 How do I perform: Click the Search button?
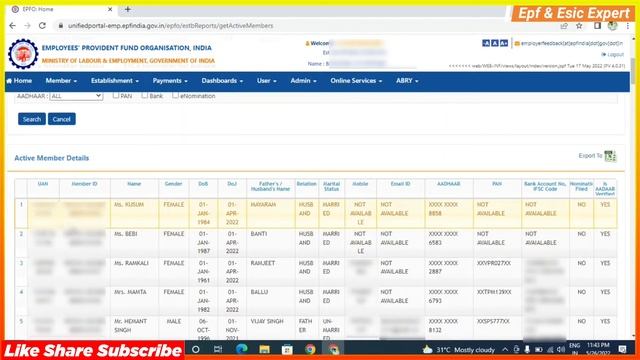32,119
